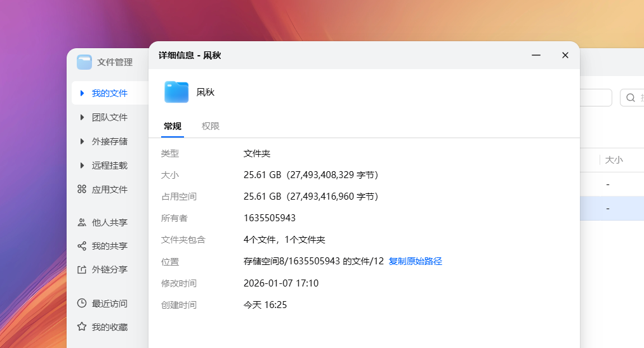Click the type value 文件夹
Image resolution: width=644 pixels, height=348 pixels.
[257, 153]
